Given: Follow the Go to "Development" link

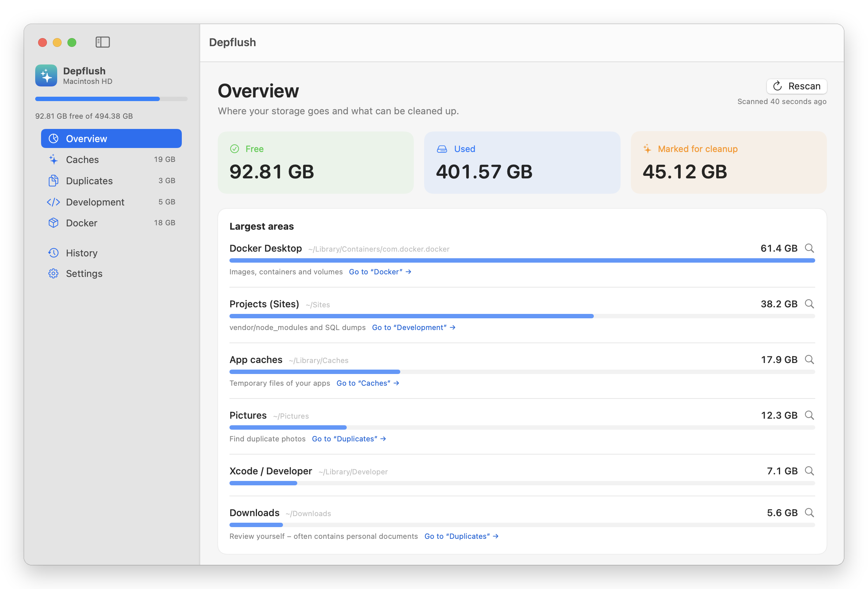Looking at the screenshot, I should click(x=413, y=327).
